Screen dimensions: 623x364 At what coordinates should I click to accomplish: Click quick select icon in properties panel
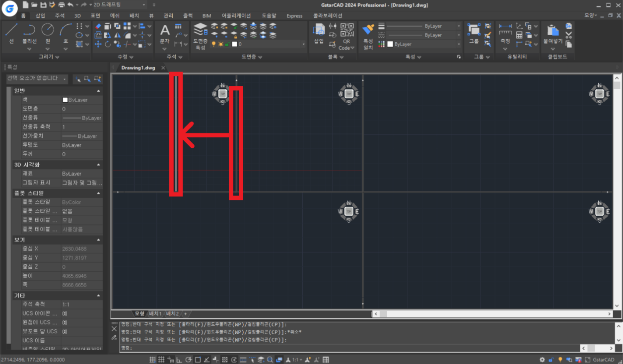[98, 78]
